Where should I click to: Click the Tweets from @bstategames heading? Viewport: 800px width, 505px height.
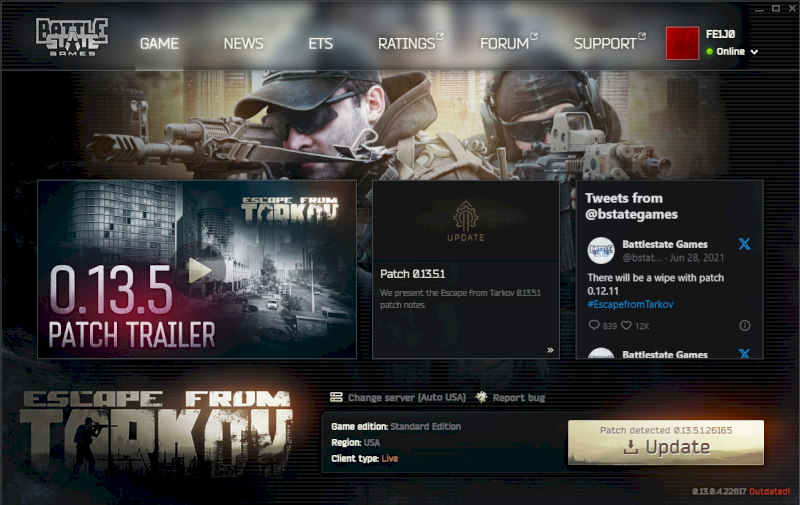click(x=631, y=206)
